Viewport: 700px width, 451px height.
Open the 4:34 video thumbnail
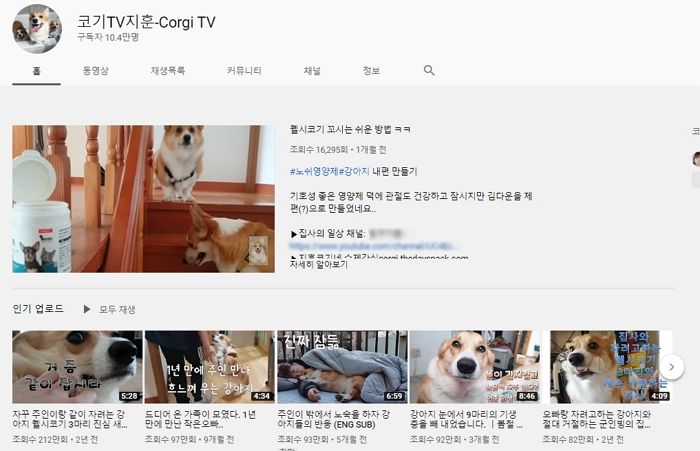point(210,367)
